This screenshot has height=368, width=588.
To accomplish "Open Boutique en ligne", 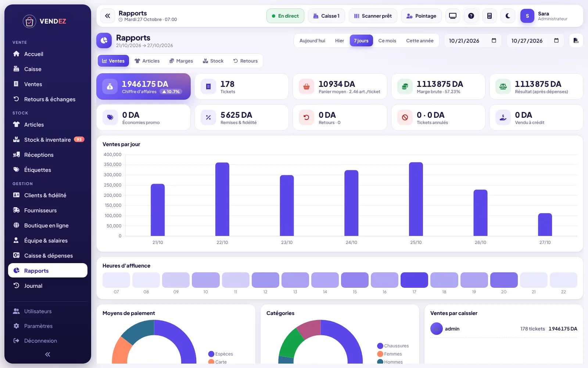I will [48, 226].
